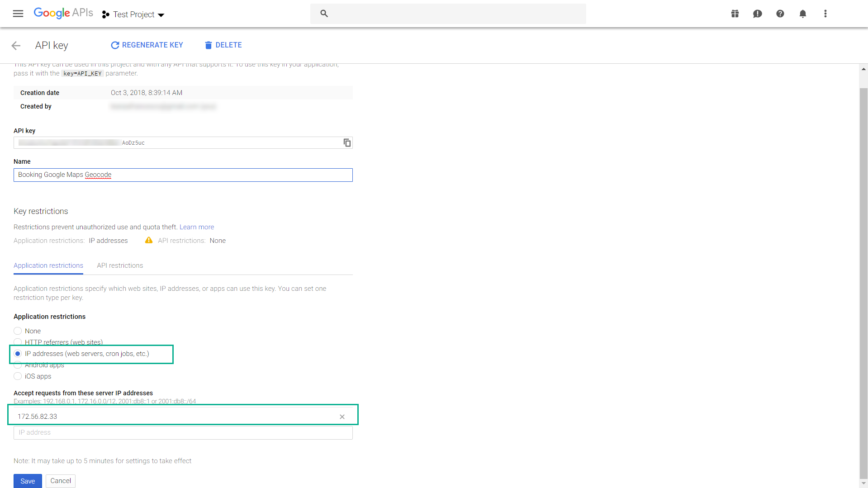Open the Learn more link
Screen dimensions: 868x488
coord(197,227)
